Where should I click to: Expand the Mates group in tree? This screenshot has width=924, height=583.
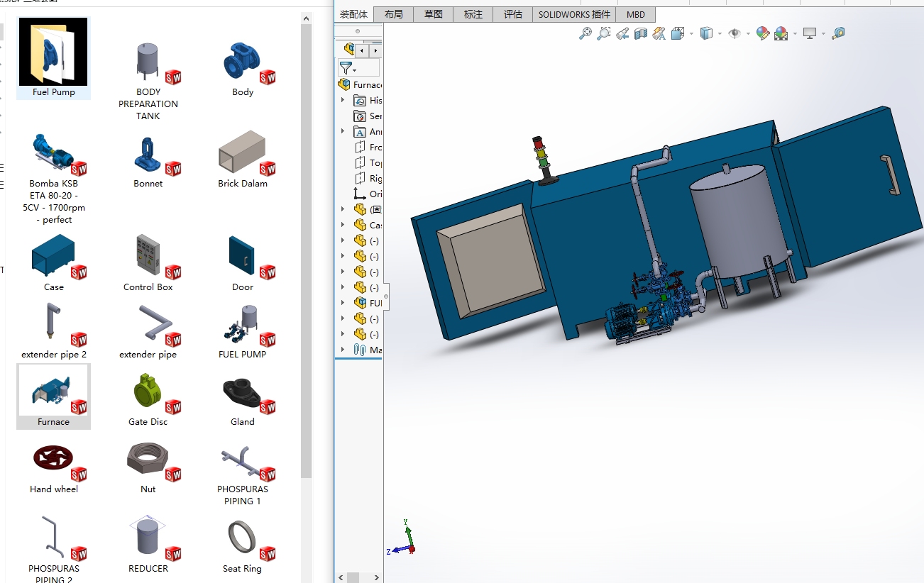click(343, 350)
